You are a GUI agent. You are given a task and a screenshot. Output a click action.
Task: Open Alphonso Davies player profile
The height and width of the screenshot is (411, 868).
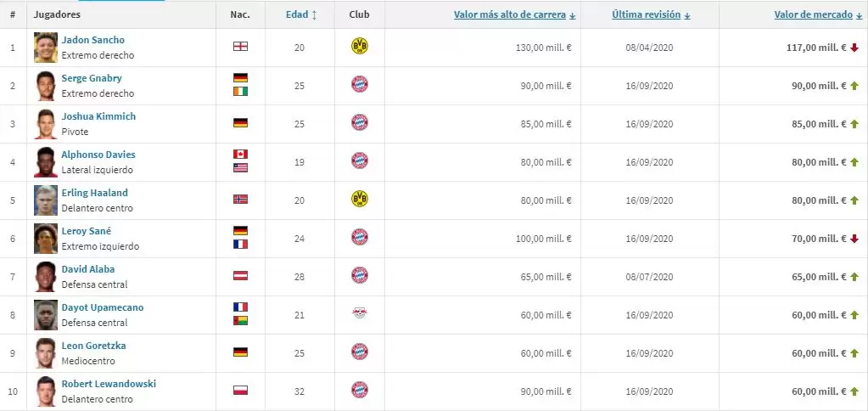tap(98, 155)
